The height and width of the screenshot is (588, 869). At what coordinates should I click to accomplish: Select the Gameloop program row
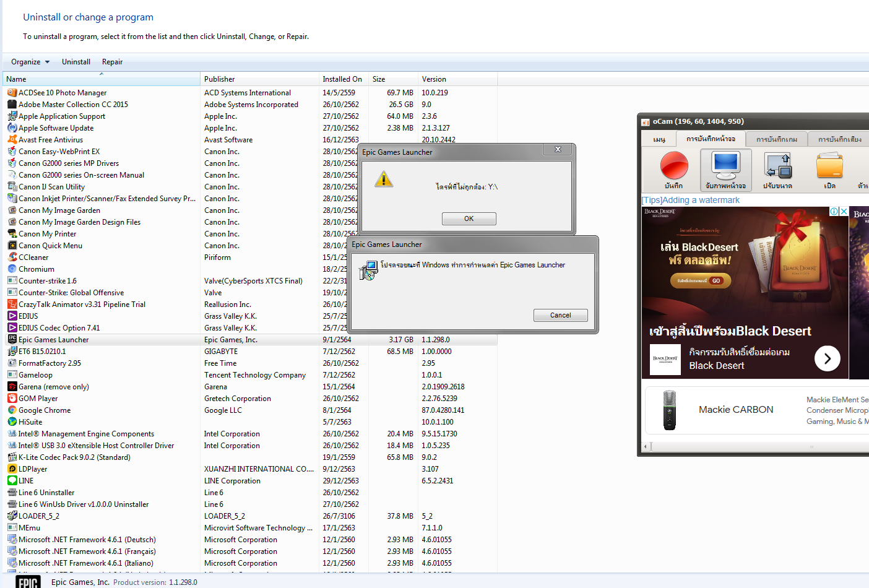tap(251, 375)
